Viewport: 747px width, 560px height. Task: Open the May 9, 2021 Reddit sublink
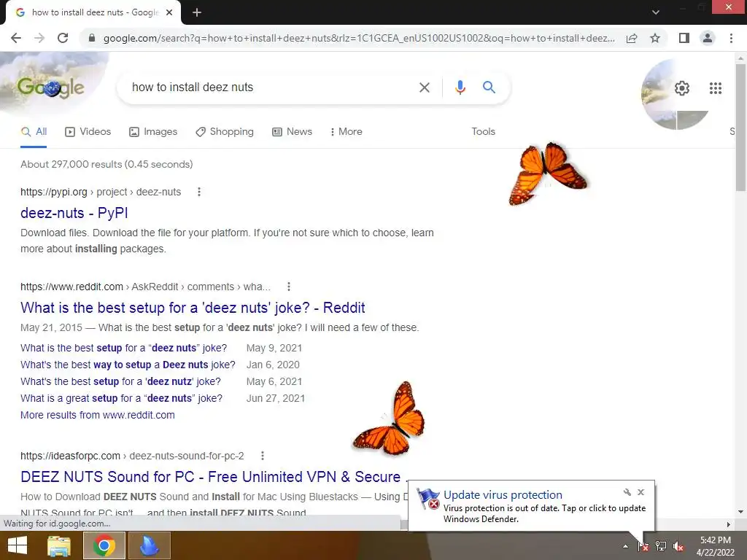pyautogui.click(x=124, y=348)
